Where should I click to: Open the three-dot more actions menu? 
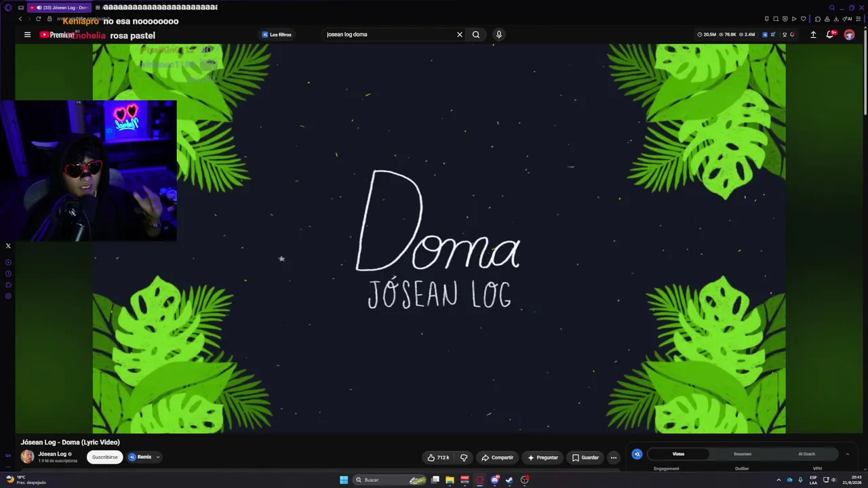(614, 457)
